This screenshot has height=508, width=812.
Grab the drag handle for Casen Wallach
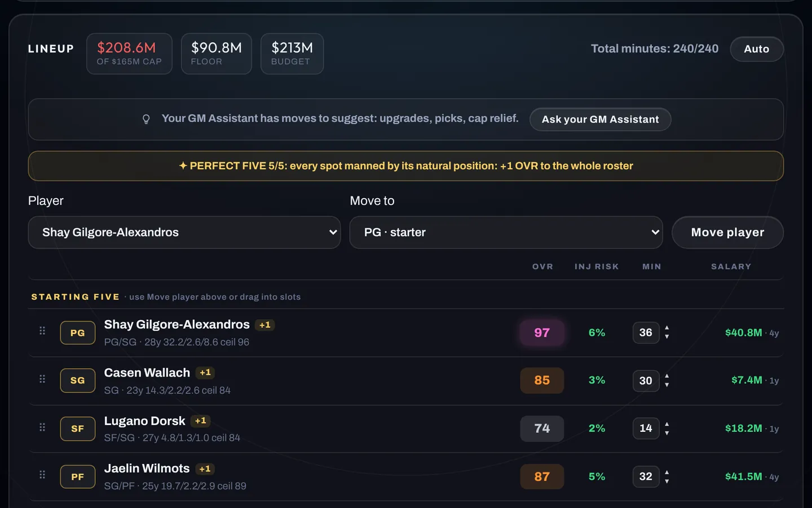42,379
